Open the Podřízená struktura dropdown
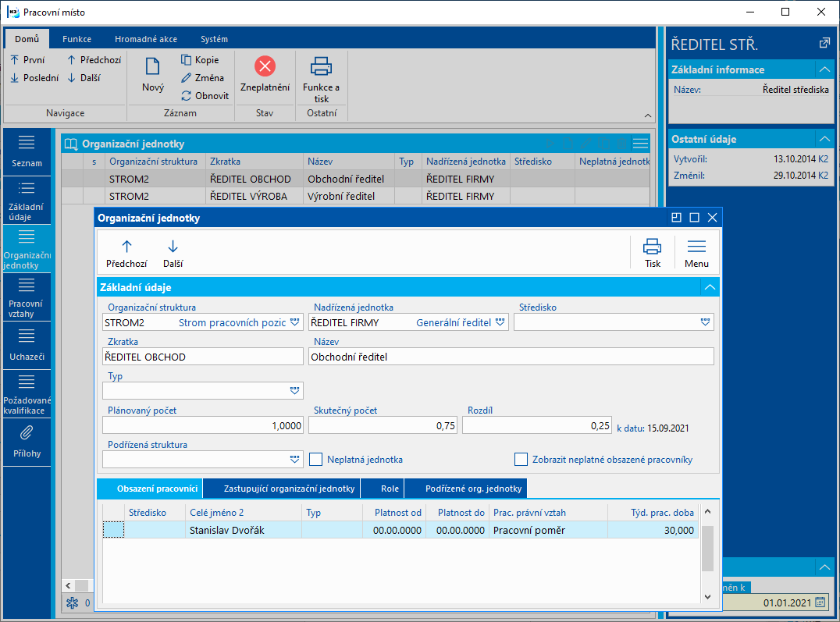 (294, 459)
